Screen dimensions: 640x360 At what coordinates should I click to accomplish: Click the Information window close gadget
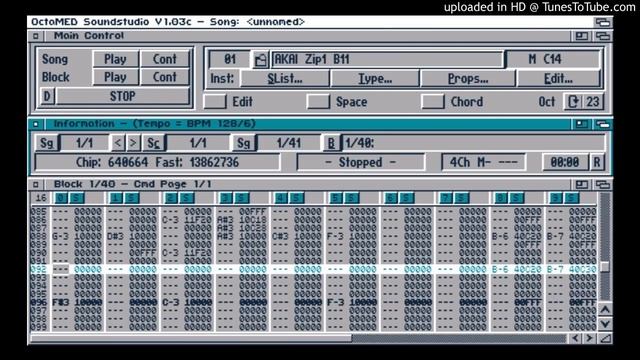click(36, 124)
